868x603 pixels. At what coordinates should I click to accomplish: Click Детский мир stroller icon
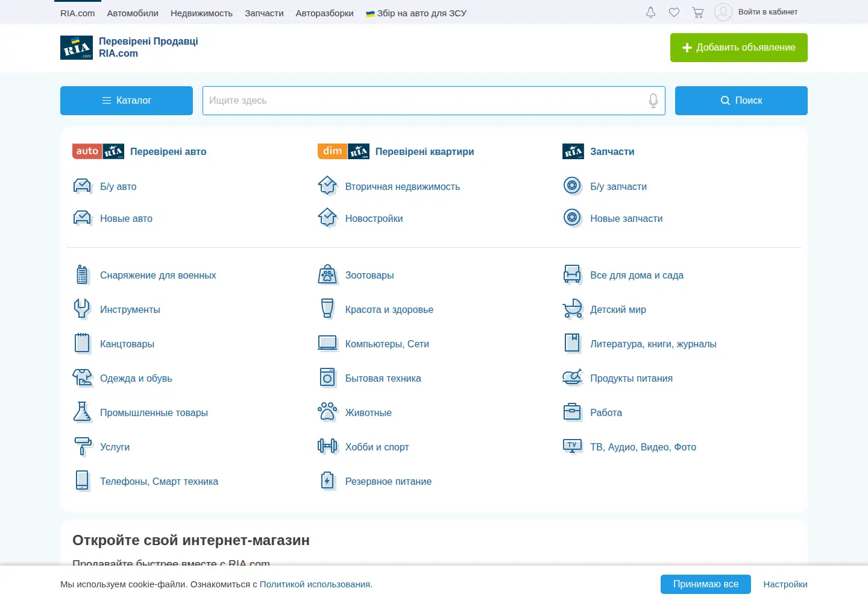pos(573,309)
